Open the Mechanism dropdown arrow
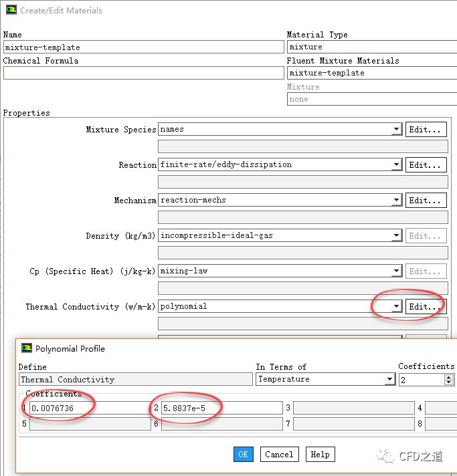457x476 pixels. click(396, 201)
